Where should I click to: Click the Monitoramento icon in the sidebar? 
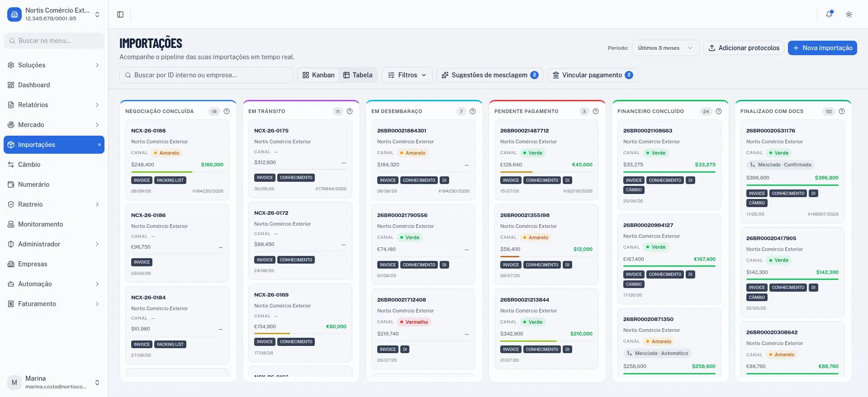[x=11, y=224]
